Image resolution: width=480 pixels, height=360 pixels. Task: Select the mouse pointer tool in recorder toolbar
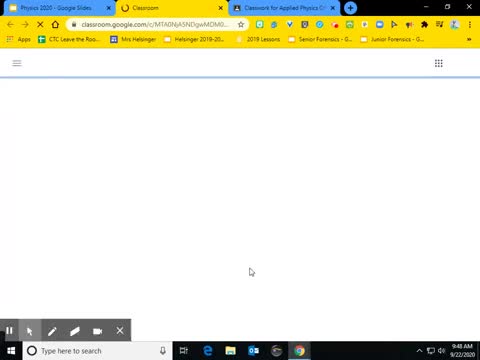(x=30, y=331)
